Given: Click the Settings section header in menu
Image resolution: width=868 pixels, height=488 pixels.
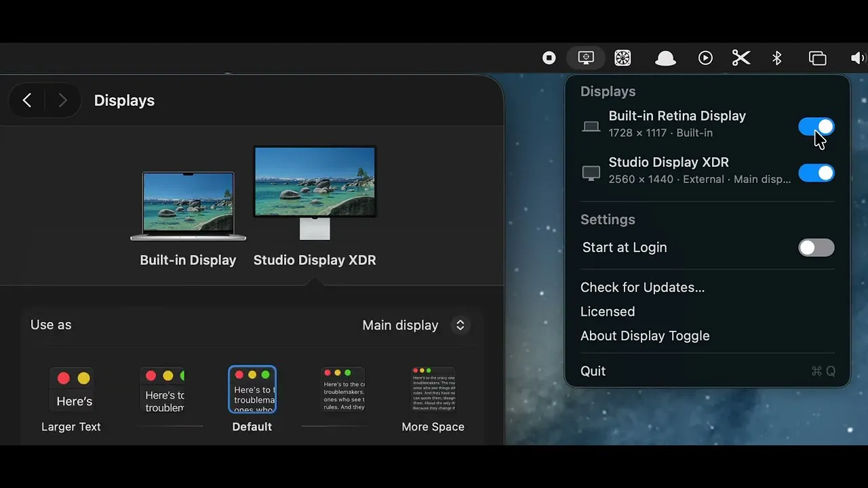Looking at the screenshot, I should tap(608, 220).
